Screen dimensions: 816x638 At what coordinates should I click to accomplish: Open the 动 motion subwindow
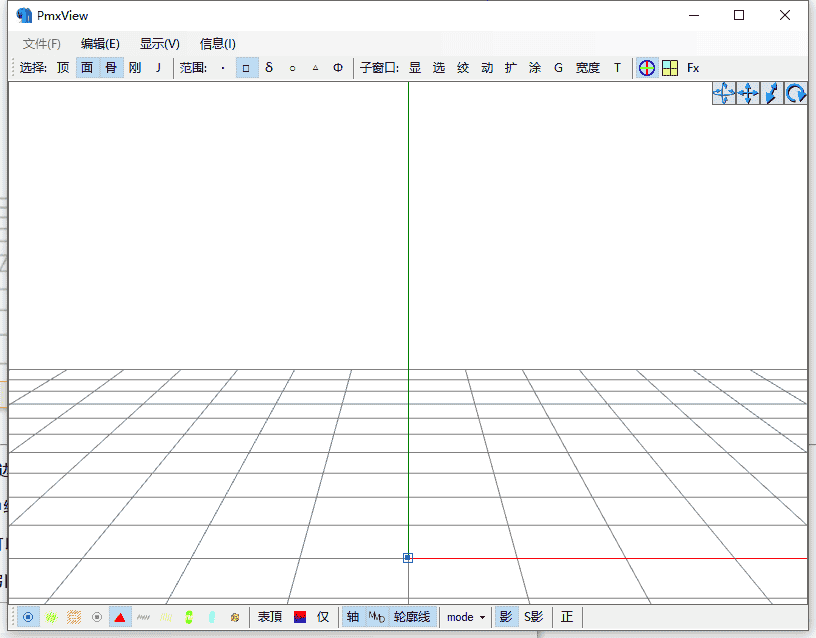tap(486, 67)
